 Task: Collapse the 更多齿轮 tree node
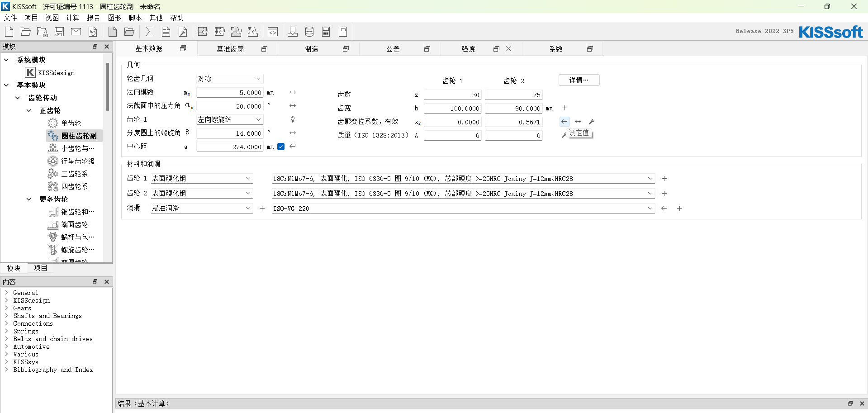tap(29, 199)
